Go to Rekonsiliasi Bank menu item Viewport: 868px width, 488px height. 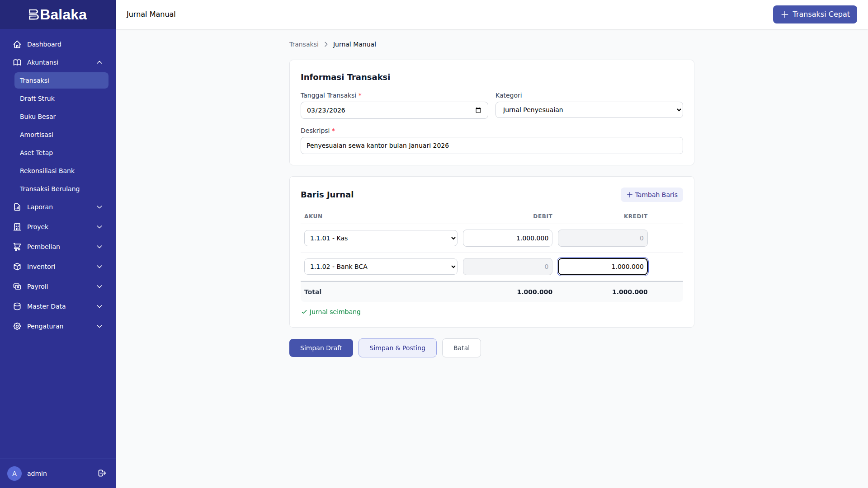pos(47,171)
